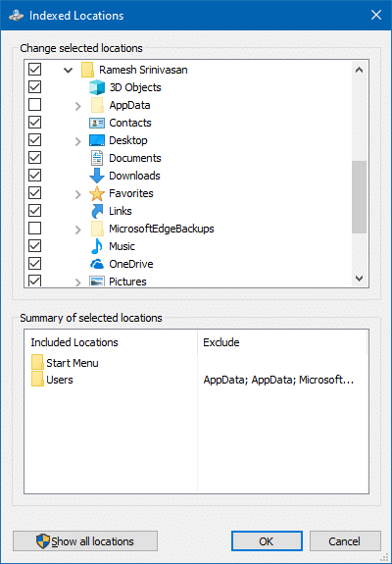Viewport: 392px width, 564px height.
Task: Uncheck the Music checkbox
Action: (35, 245)
